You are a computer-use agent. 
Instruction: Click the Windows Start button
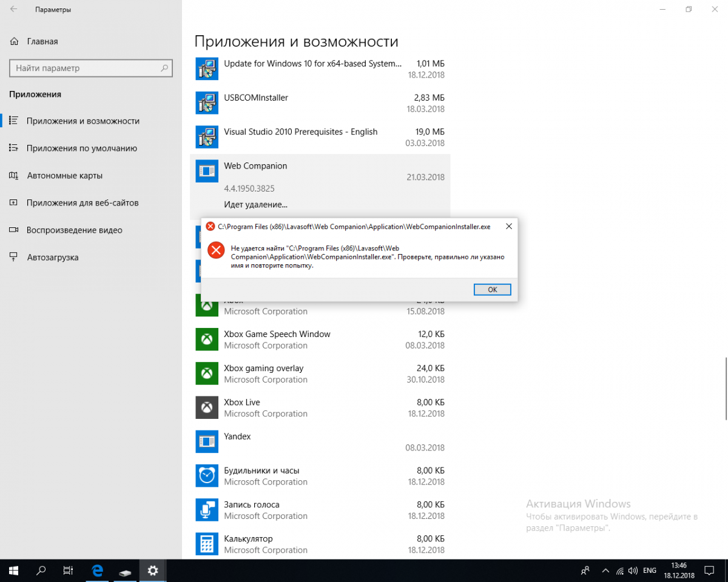[x=13, y=570]
